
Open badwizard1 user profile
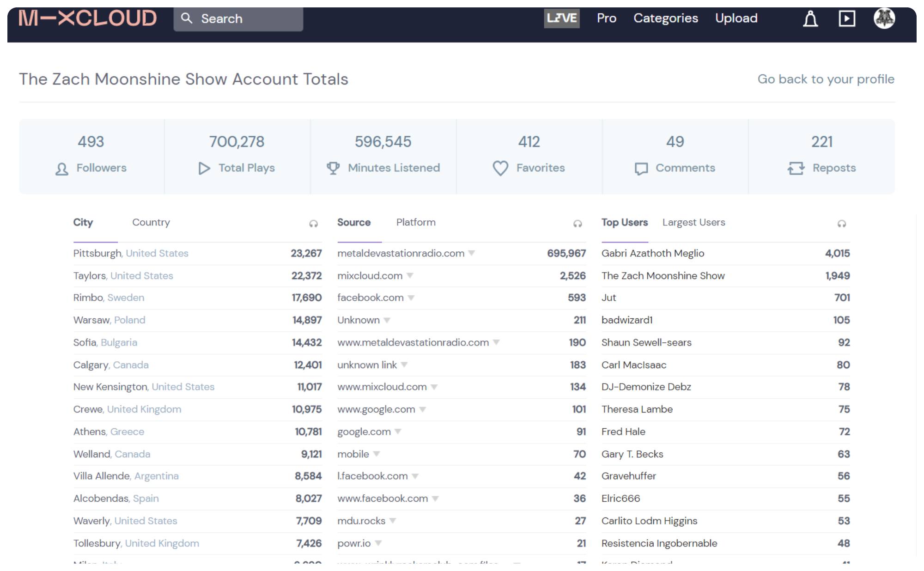(627, 320)
